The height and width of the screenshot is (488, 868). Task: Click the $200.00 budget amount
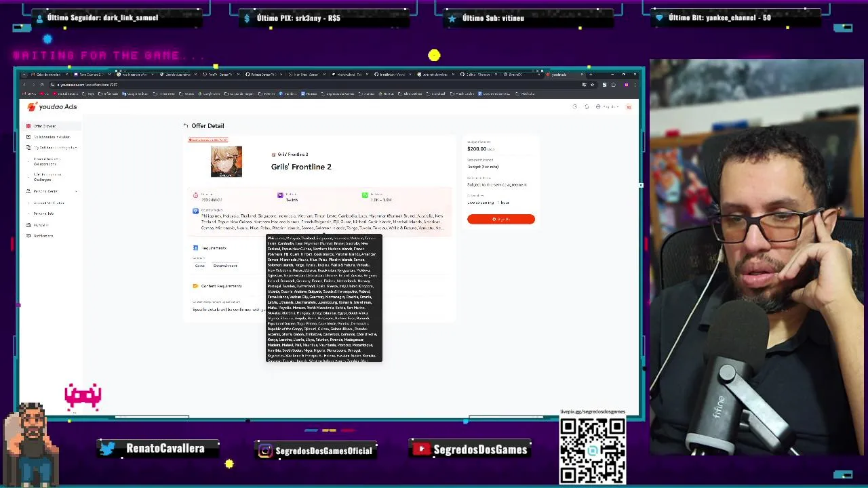(477, 149)
